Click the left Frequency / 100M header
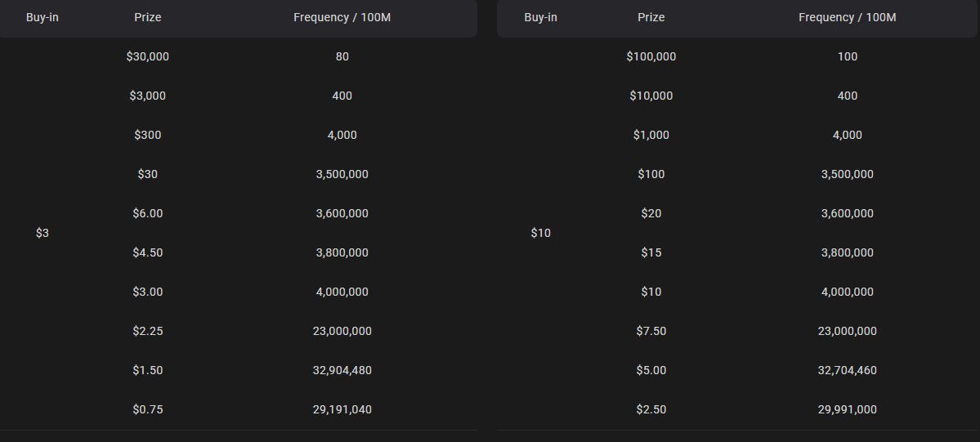980x442 pixels. tap(342, 17)
